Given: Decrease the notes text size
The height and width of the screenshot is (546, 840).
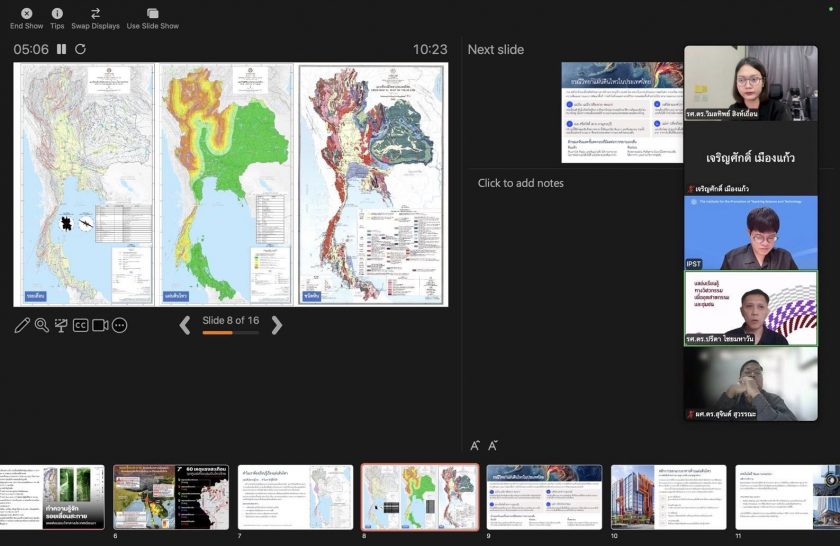Looking at the screenshot, I should coord(493,446).
